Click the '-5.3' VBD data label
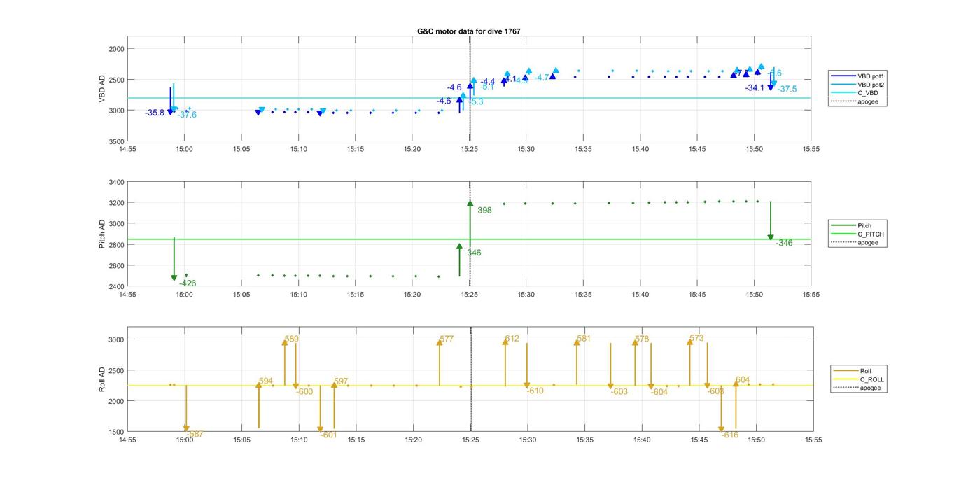Screen dimensions: 980x485 pos(475,101)
